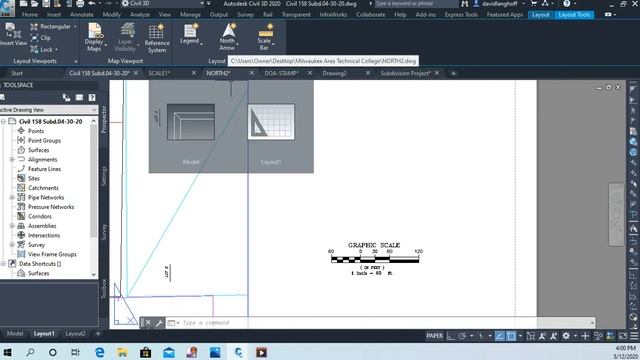This screenshot has height=360, width=640.
Task: Select Feature Lines in the tree
Action: point(44,169)
